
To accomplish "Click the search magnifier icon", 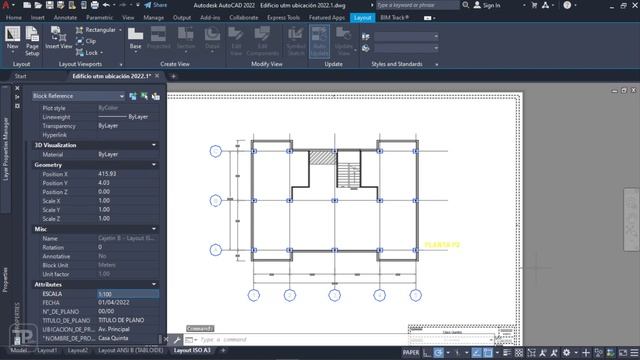I will [x=466, y=5].
